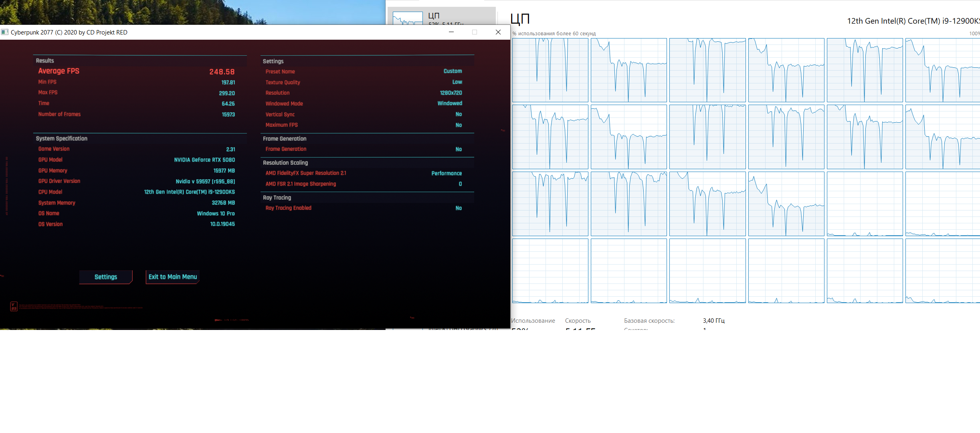This screenshot has width=980, height=433.
Task: Click the Preset Name Custom value
Action: point(453,71)
